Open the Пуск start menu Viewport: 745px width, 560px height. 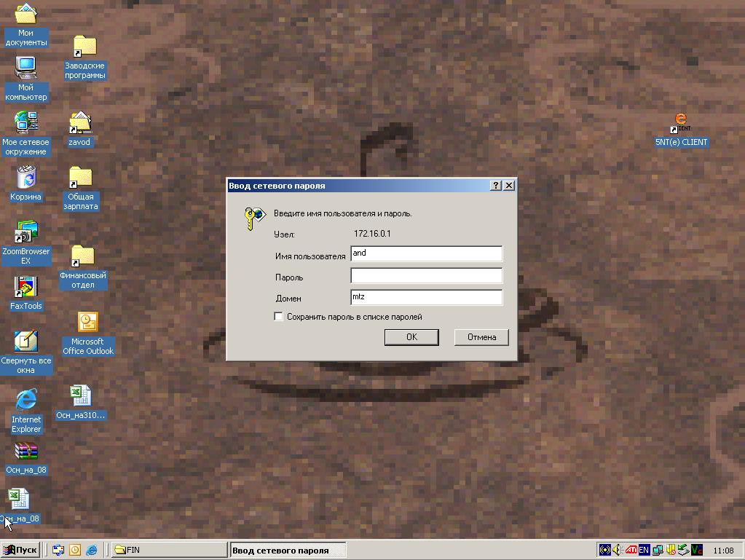(20, 550)
